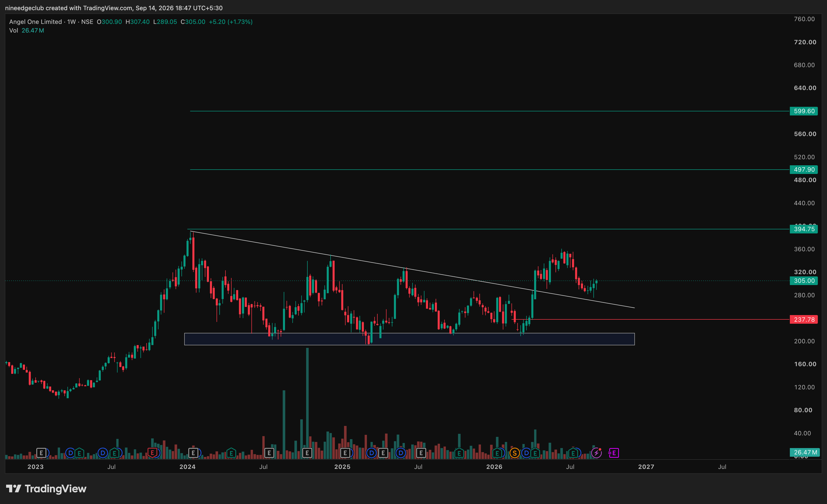Click the Vol 26.47 M indicator legend
This screenshot has height=504, width=827.
(x=26, y=31)
